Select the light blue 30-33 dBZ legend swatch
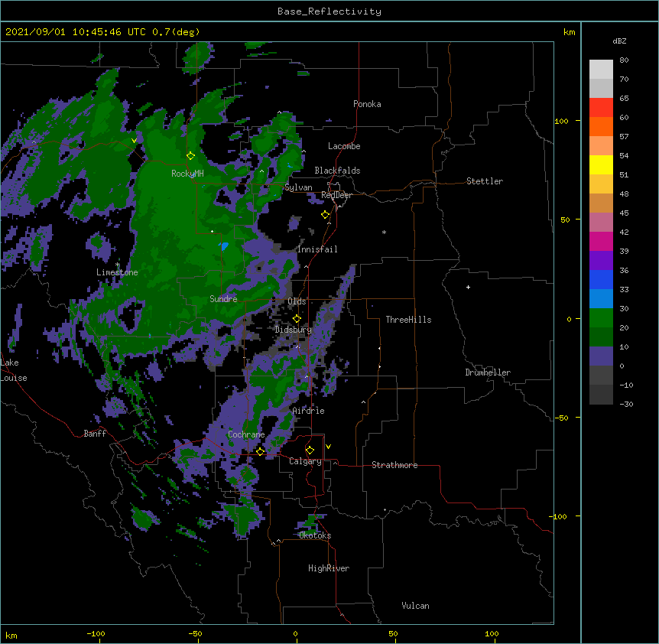The height and width of the screenshot is (644, 659). 601,299
